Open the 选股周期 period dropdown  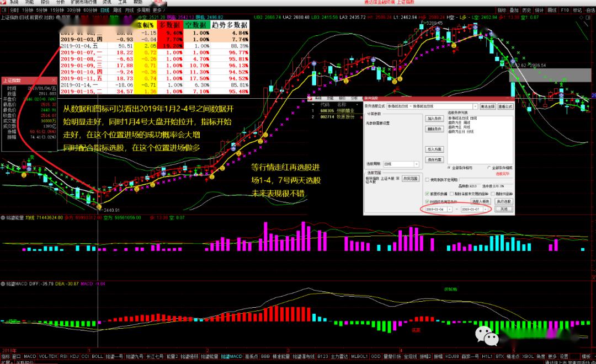pyautogui.click(x=416, y=164)
